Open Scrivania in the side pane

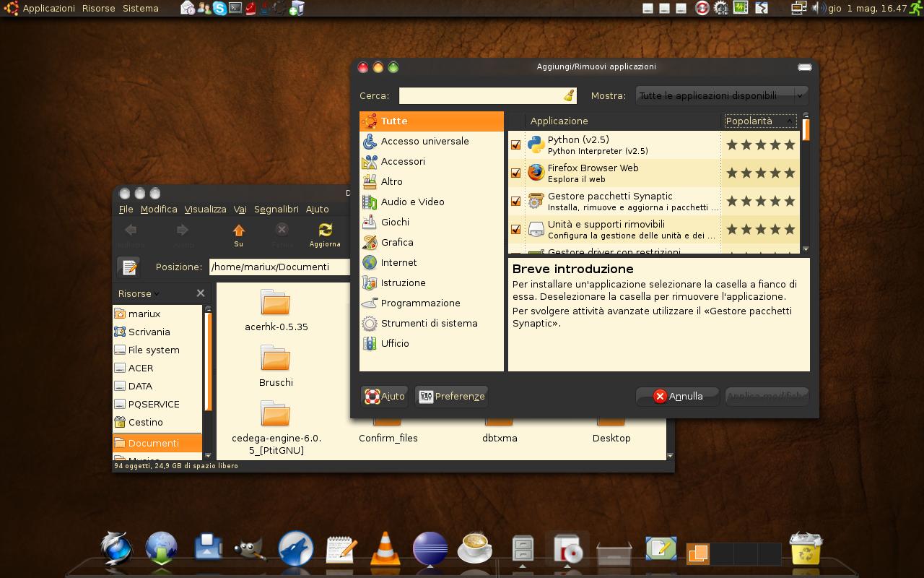tap(157, 332)
